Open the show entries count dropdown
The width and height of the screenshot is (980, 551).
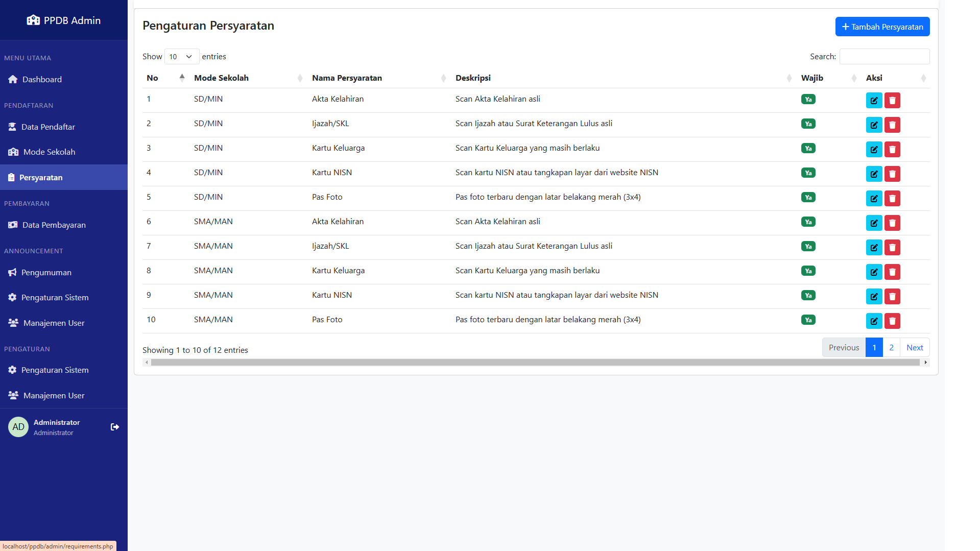(182, 57)
